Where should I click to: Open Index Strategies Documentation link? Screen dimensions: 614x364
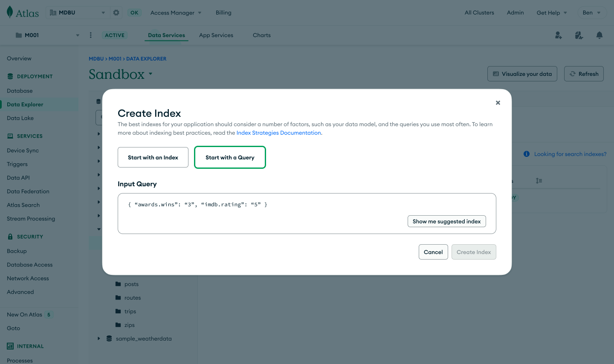click(279, 133)
